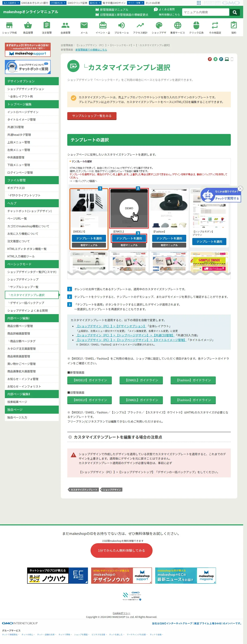Image resolution: width=247 pixels, height=644 pixels.
Task: Open the 無料体験はこちら header link
Action: [x=169, y=15]
